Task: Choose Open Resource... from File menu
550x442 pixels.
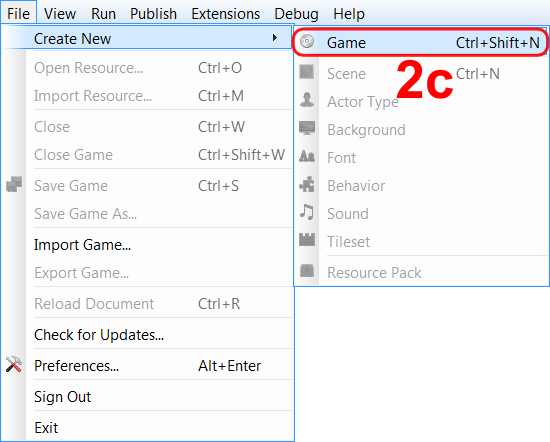Action: [147, 68]
